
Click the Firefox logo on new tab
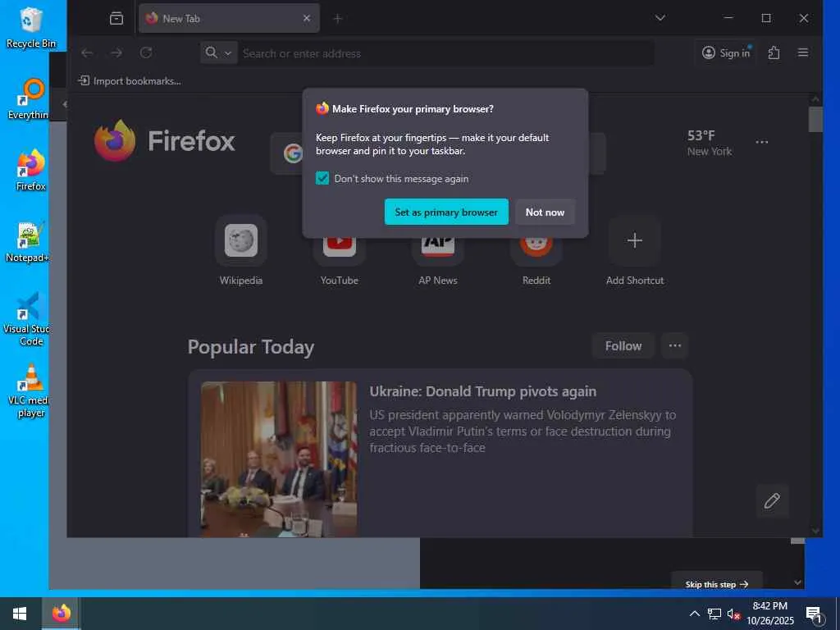[164, 141]
